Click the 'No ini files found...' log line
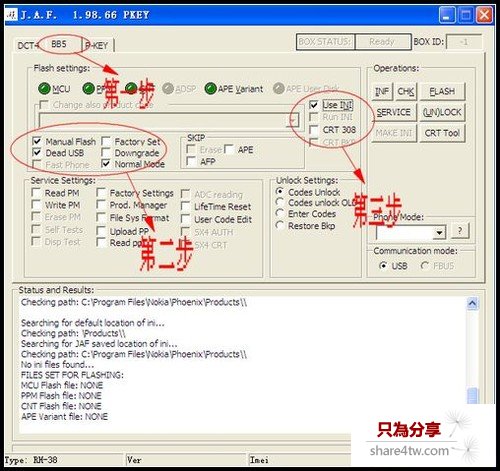The image size is (500, 471). 57,364
